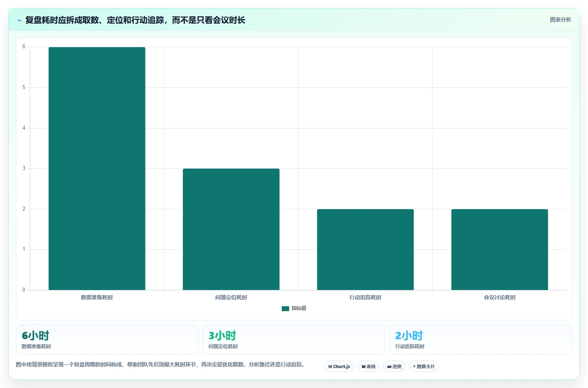This screenshot has width=588, height=388.
Task: Click the 数据准备耗时 x-axis label
Action: pos(97,297)
